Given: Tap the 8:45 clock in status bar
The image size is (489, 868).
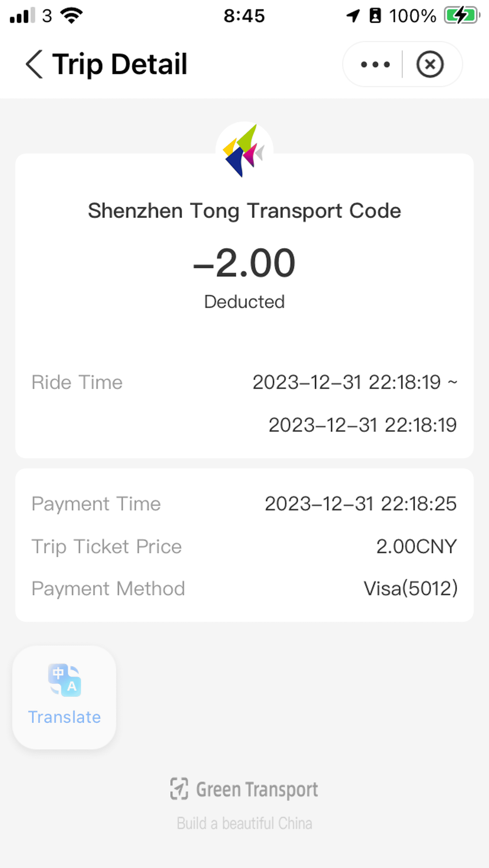Looking at the screenshot, I should coord(244,15).
